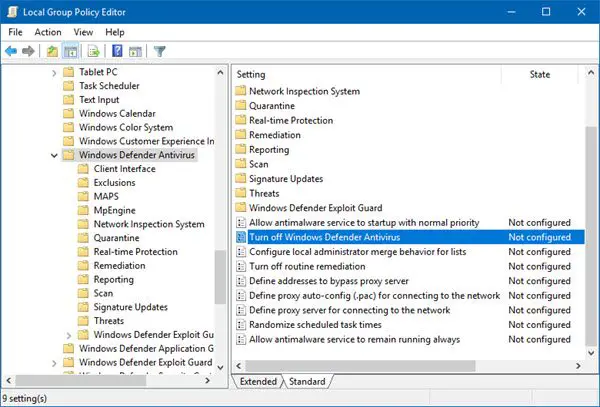Click right pane vertical scrollbar down arrow
600x407 pixels.
[x=591, y=353]
